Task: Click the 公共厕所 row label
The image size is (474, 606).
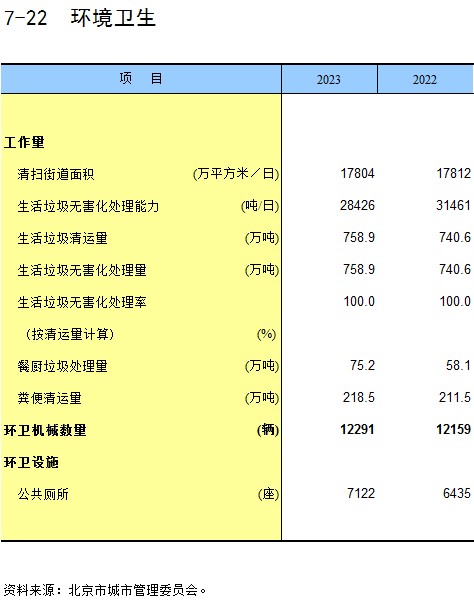Action: coord(43,494)
